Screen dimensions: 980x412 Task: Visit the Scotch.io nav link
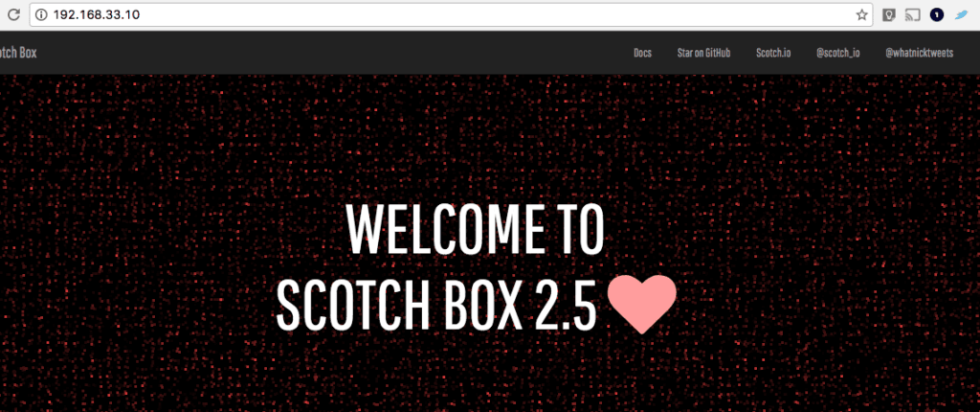pos(773,54)
